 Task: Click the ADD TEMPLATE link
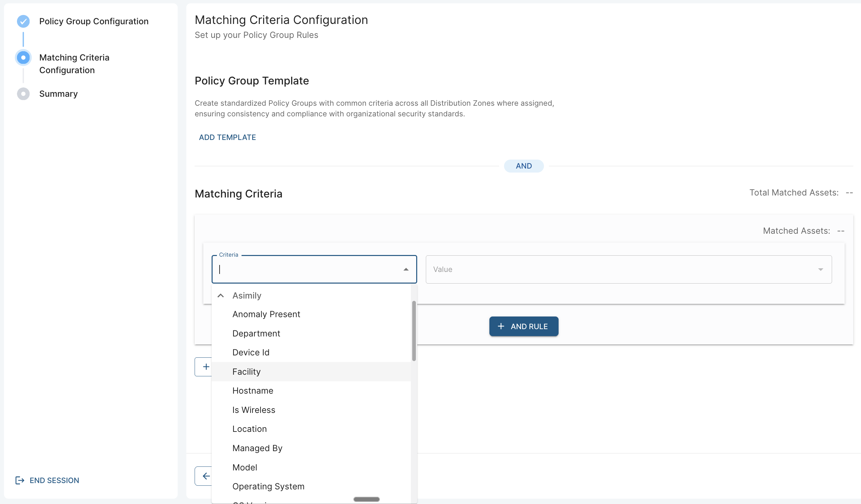pyautogui.click(x=227, y=137)
